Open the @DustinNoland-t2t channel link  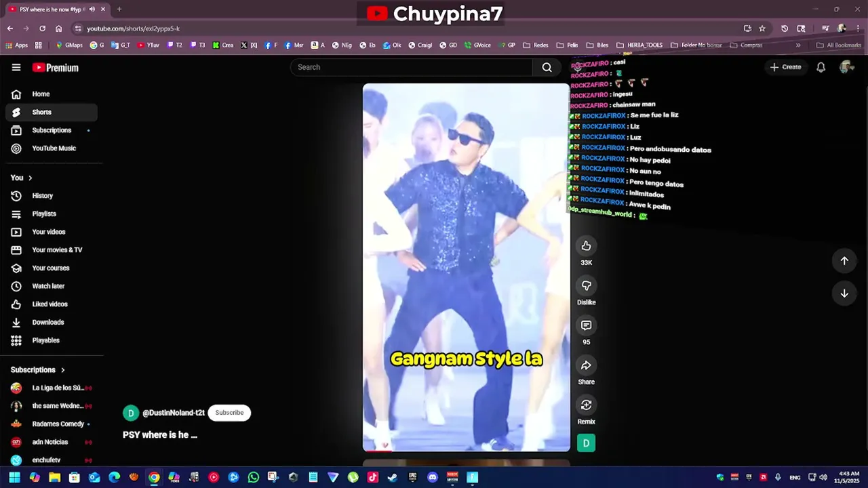click(174, 413)
